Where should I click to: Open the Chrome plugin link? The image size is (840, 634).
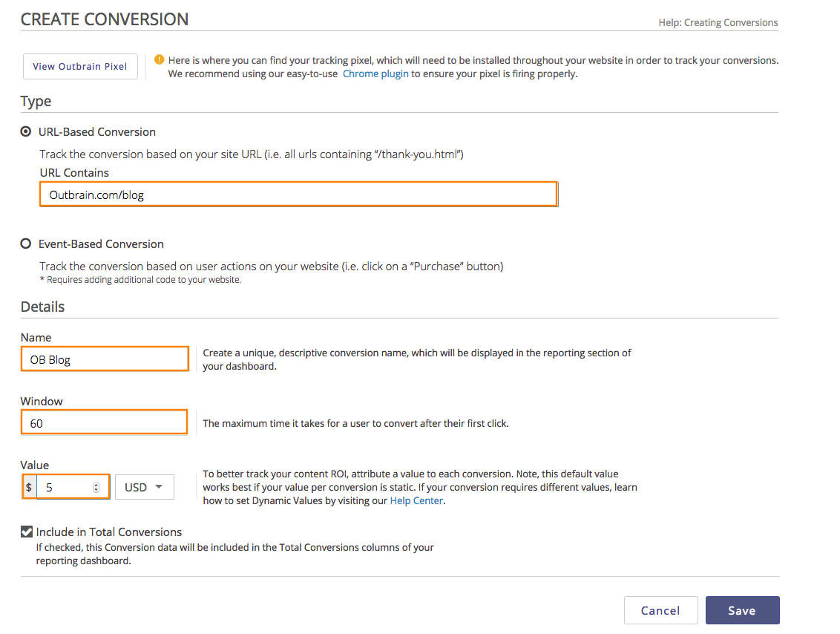click(375, 73)
